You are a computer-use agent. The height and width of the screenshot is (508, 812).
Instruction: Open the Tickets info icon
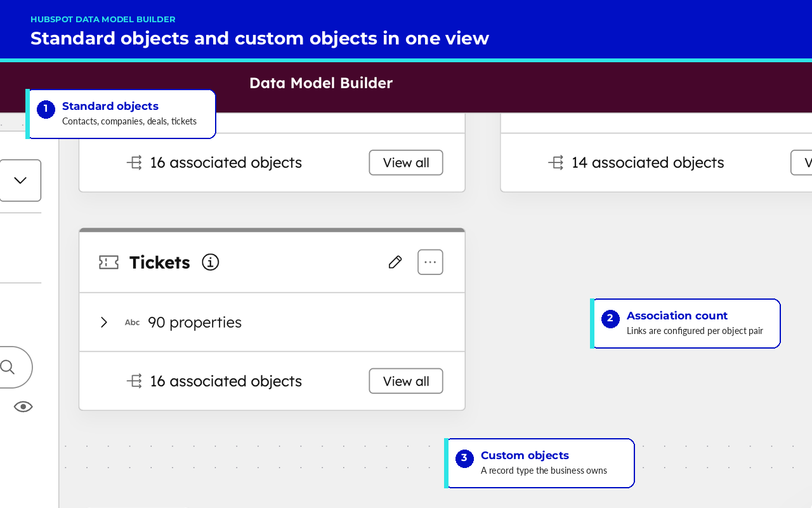click(x=211, y=262)
